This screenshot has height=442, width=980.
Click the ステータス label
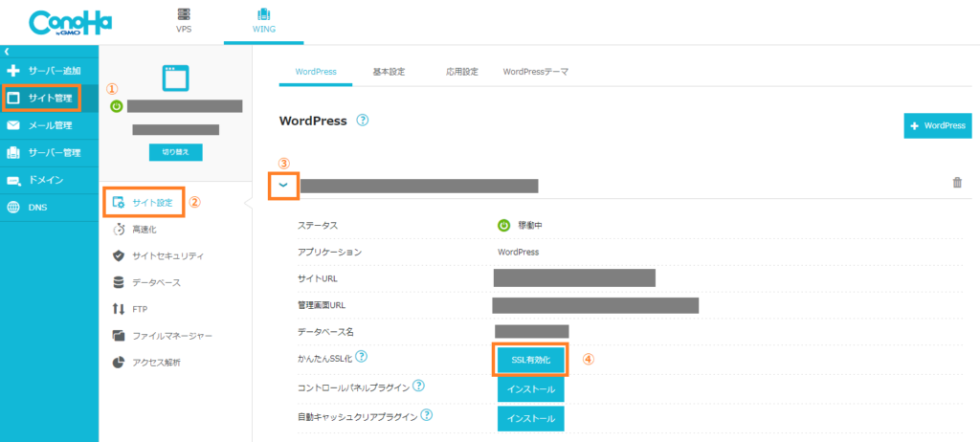coord(318,225)
